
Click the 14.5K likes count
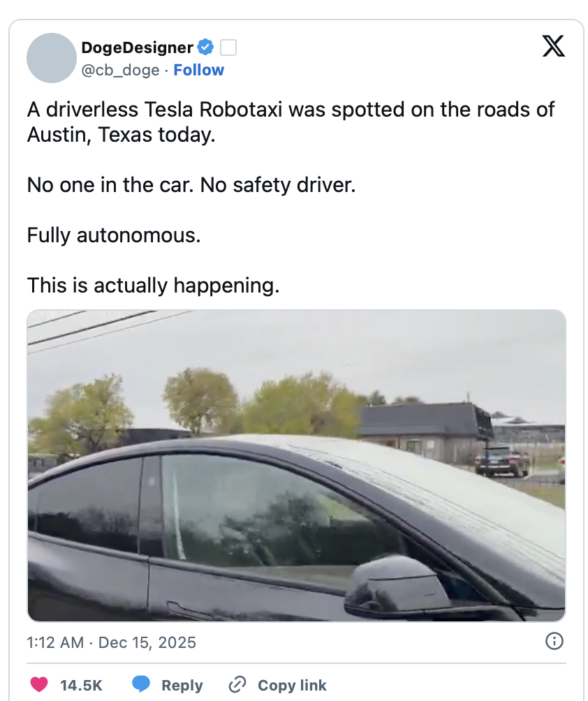pyautogui.click(x=82, y=685)
